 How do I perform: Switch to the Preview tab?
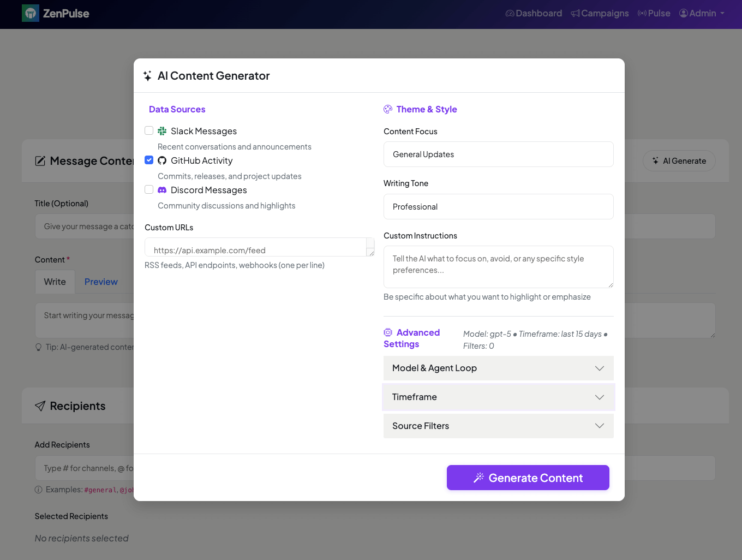pyautogui.click(x=101, y=282)
